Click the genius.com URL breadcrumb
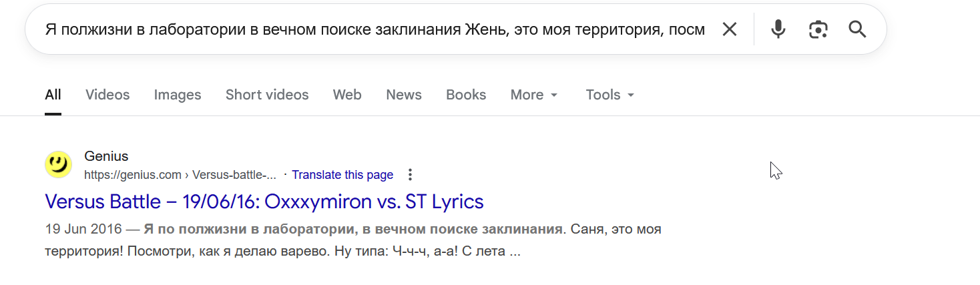 tap(180, 175)
